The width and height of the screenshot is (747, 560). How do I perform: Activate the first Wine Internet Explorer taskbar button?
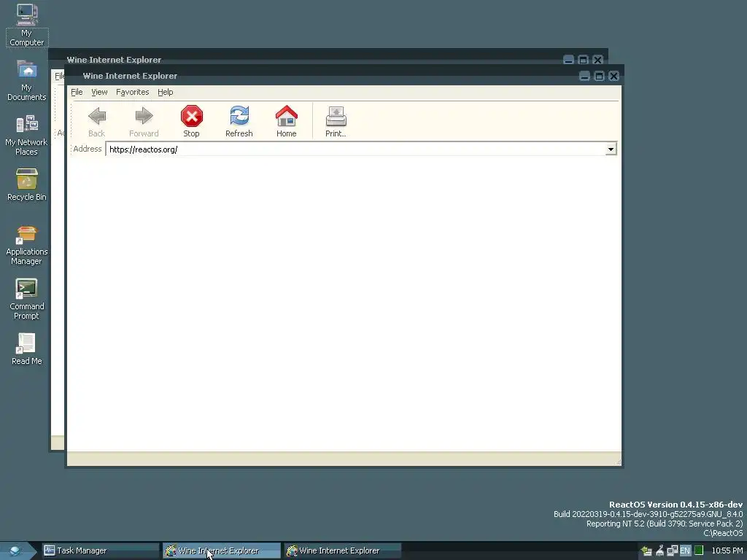tap(222, 551)
